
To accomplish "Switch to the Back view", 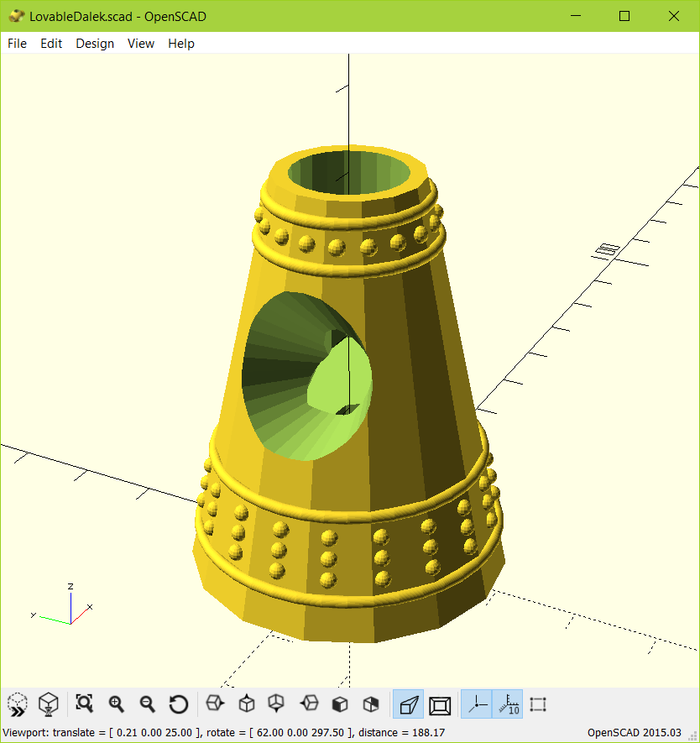I will (370, 704).
